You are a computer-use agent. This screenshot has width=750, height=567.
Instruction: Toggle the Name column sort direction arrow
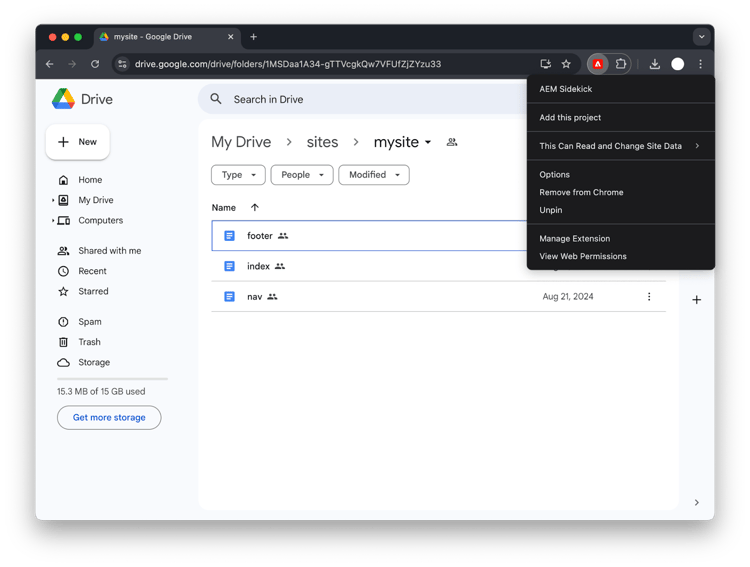254,208
